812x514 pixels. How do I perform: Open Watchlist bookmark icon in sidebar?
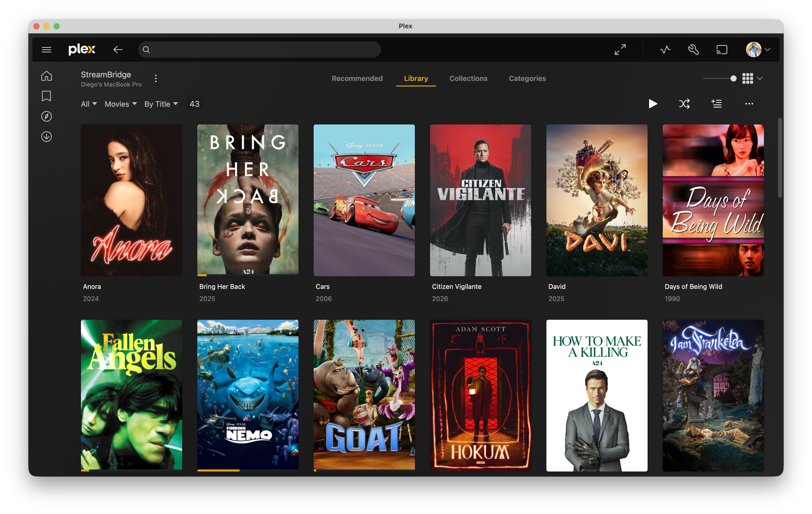47,96
